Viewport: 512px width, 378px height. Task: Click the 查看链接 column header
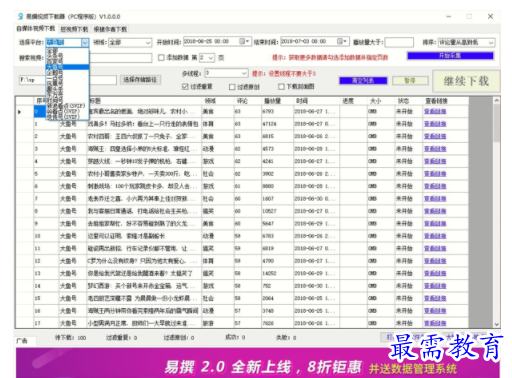point(445,101)
